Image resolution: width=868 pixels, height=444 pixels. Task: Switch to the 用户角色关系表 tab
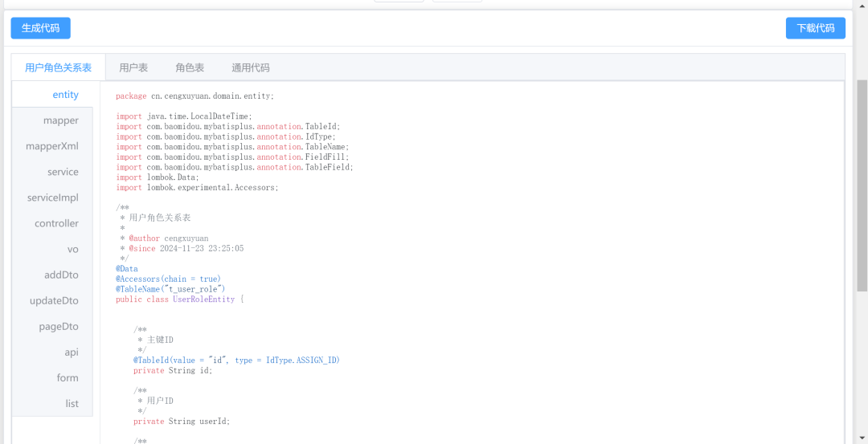tap(58, 67)
